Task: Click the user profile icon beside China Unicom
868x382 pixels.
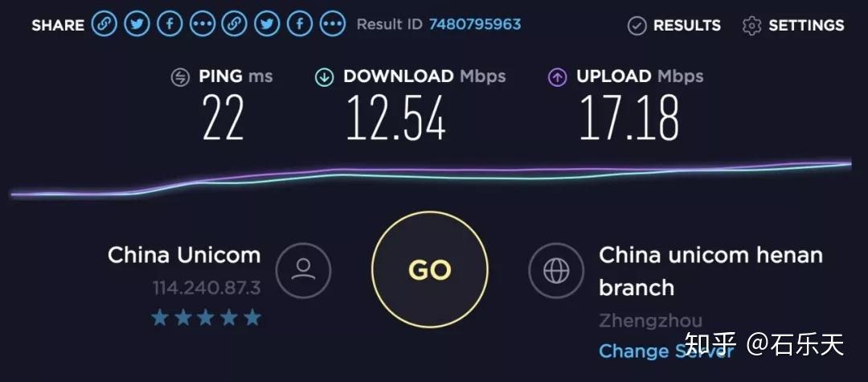Action: pos(303,271)
